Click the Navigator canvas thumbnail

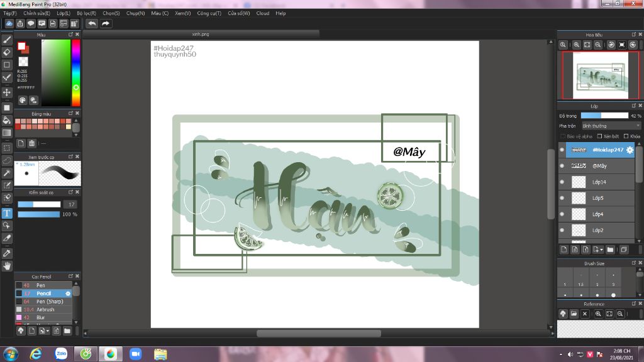(601, 75)
